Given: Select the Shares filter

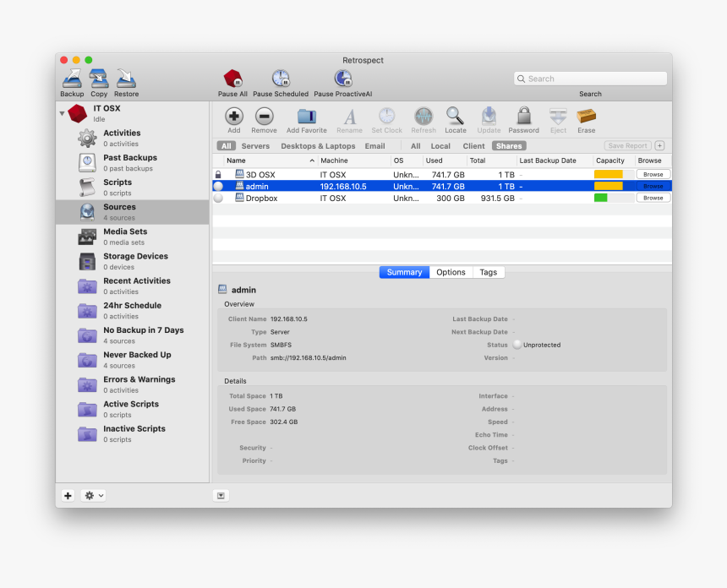Looking at the screenshot, I should 509,146.
